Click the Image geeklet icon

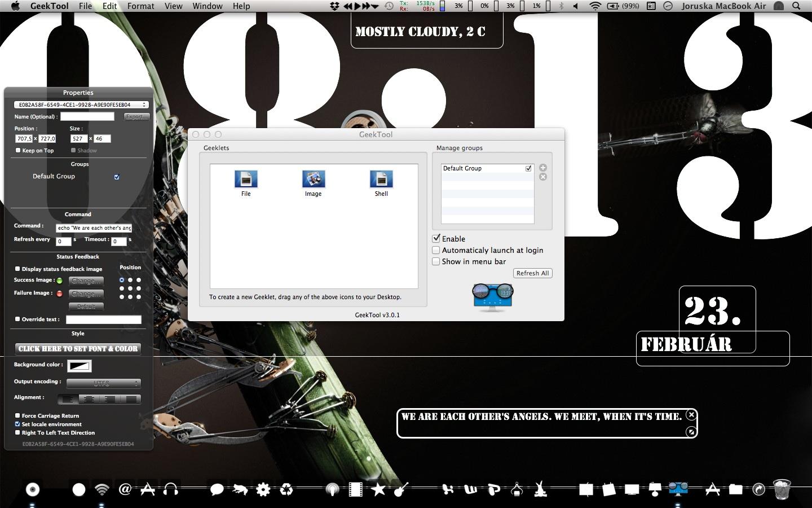314,179
